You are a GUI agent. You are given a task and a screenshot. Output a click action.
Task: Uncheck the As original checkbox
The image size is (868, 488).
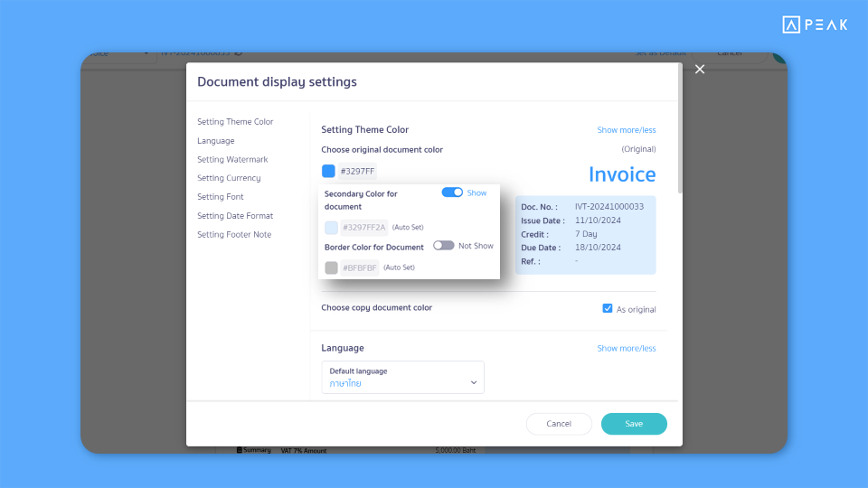tap(608, 309)
